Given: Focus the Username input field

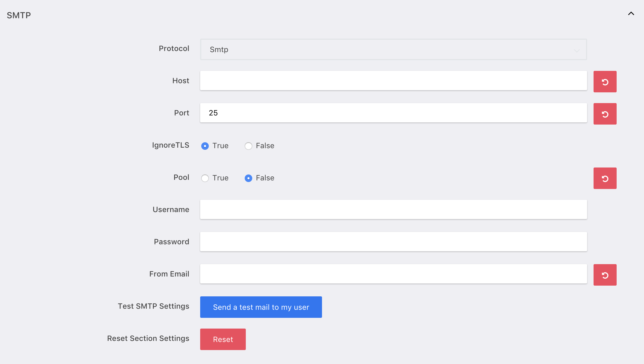Looking at the screenshot, I should [x=393, y=209].
